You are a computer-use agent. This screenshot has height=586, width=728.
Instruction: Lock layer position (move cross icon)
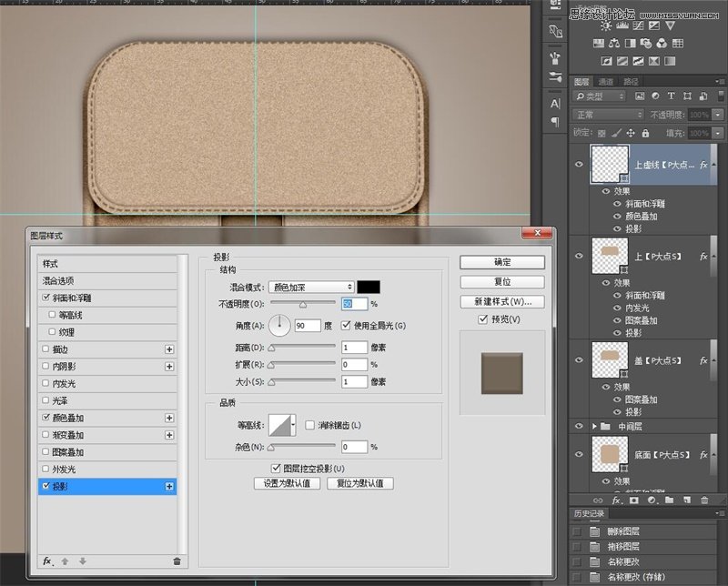pyautogui.click(x=631, y=133)
